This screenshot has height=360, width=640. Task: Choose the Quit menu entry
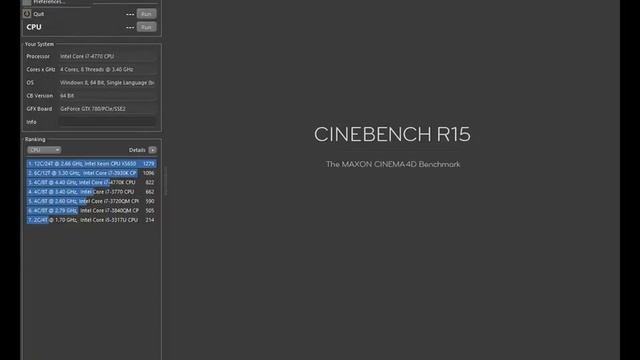click(39, 14)
